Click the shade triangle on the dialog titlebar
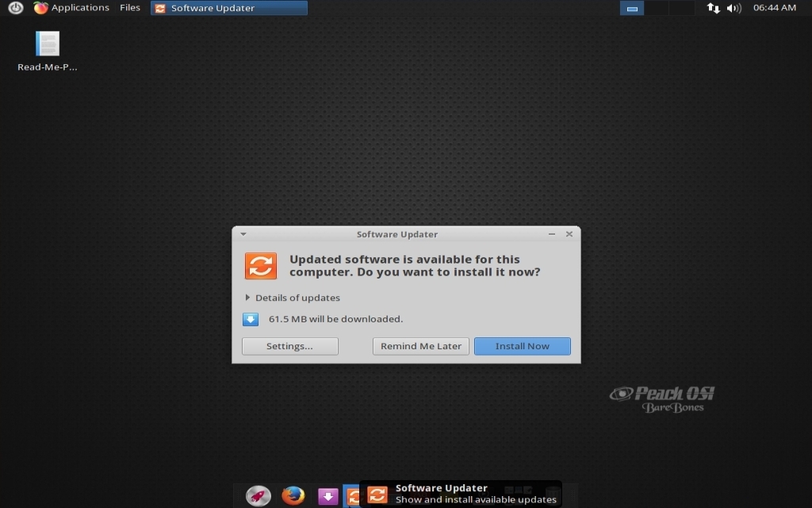812x508 pixels. 243,234
